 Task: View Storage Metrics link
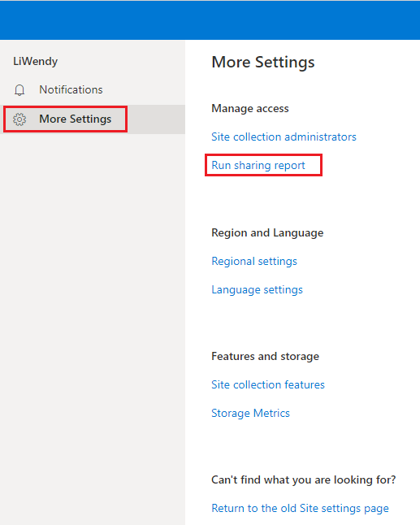250,413
